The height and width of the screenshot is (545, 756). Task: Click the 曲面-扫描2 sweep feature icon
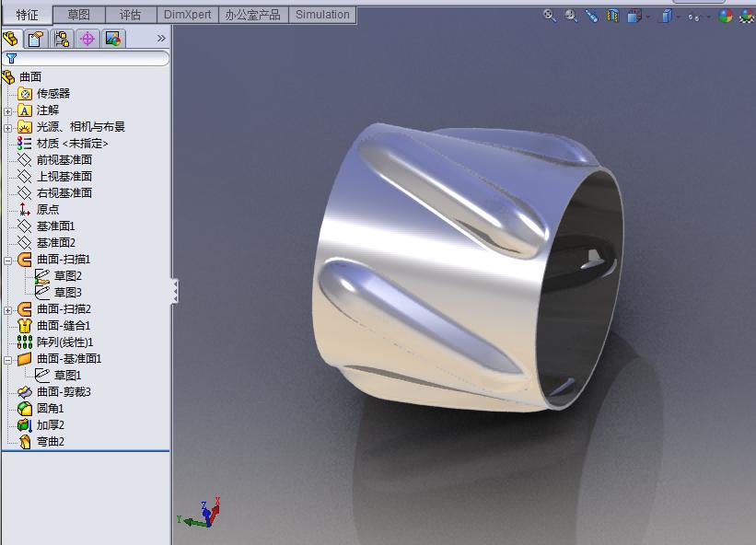(24, 309)
